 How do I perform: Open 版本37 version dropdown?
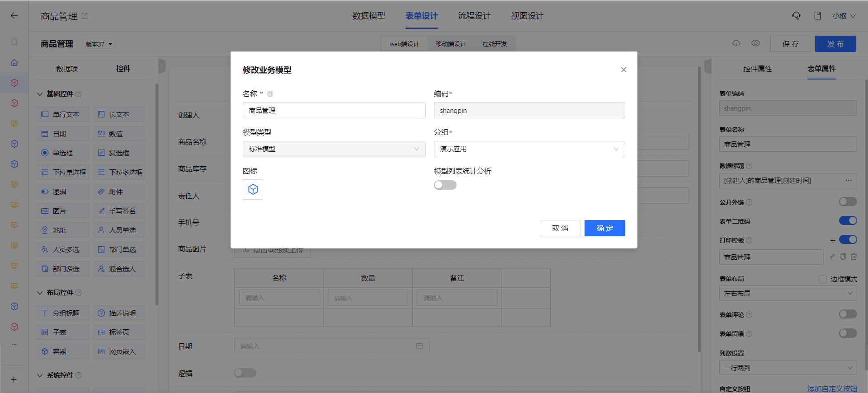pyautogui.click(x=99, y=44)
